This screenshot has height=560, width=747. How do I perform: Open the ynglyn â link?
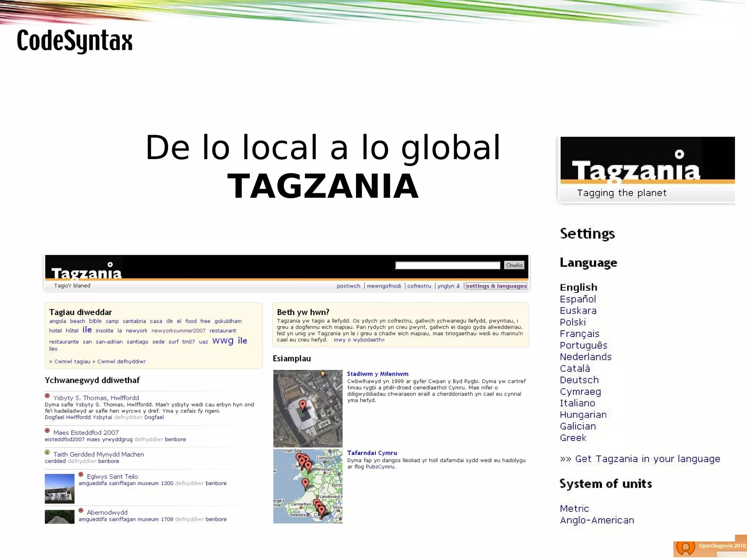[448, 286]
